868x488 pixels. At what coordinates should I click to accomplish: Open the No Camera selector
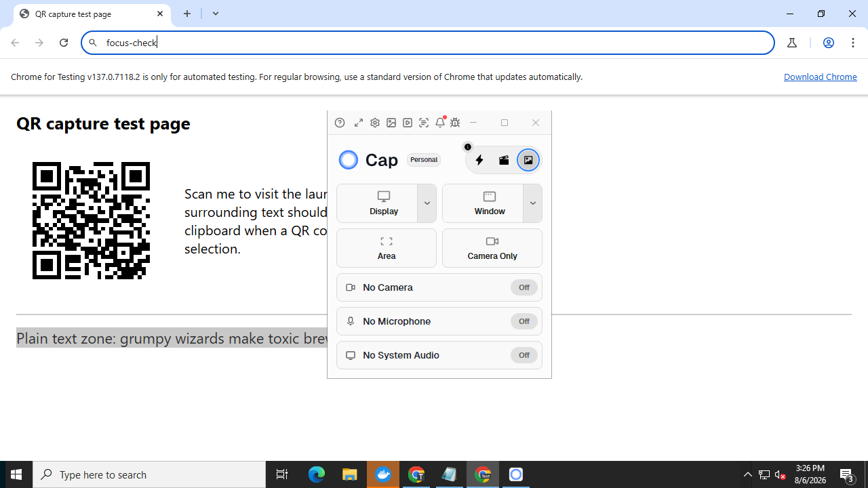[x=439, y=287]
